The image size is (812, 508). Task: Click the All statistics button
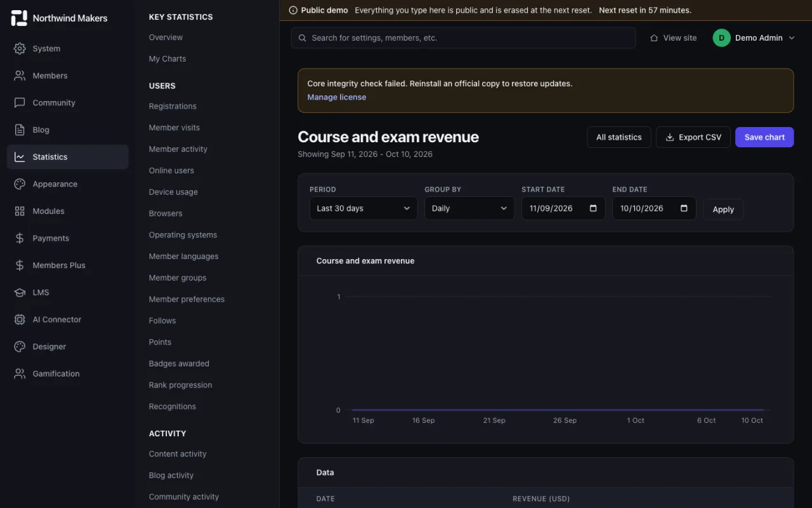(619, 137)
